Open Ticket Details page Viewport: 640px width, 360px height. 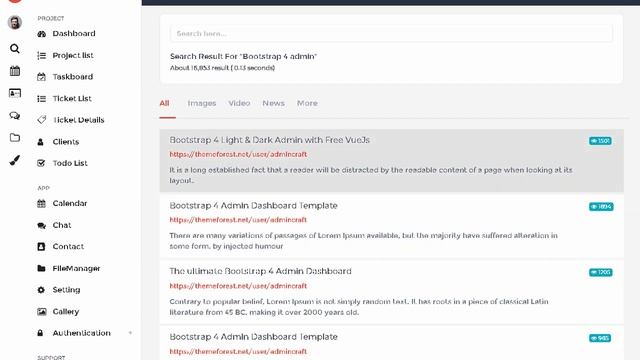tap(78, 120)
